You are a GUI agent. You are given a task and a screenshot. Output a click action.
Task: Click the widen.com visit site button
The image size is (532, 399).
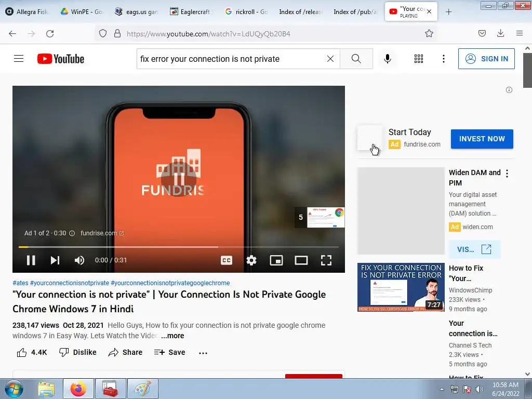(474, 249)
